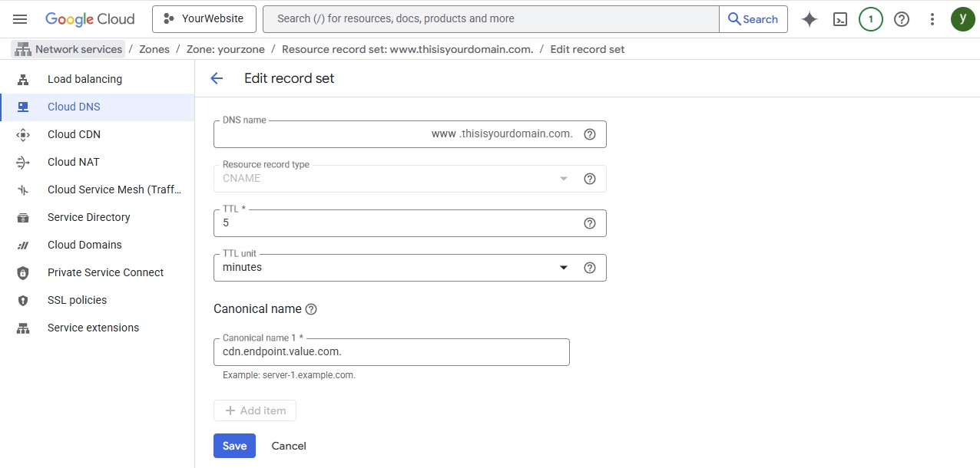Click the help icon next to Canonical name heading
The height and width of the screenshot is (468, 980).
pyautogui.click(x=311, y=309)
